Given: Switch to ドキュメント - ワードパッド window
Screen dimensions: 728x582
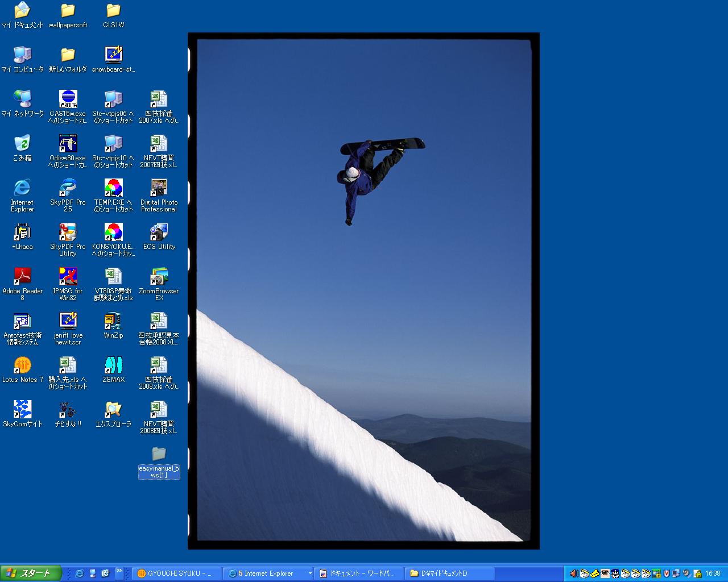Looking at the screenshot, I should [x=359, y=573].
